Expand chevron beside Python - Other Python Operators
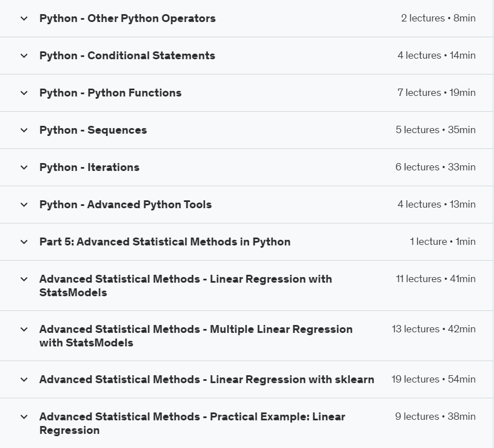This screenshot has width=494, height=448. tap(24, 19)
